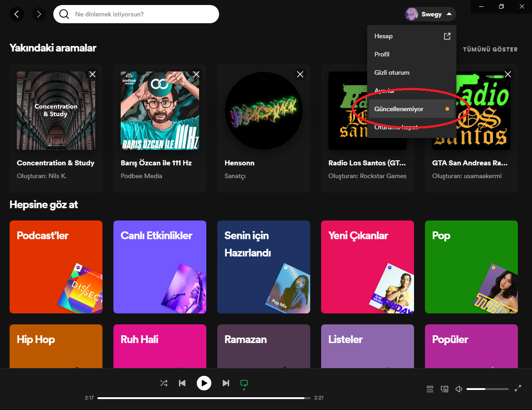
Task: Open the queue icon
Action: (430, 389)
